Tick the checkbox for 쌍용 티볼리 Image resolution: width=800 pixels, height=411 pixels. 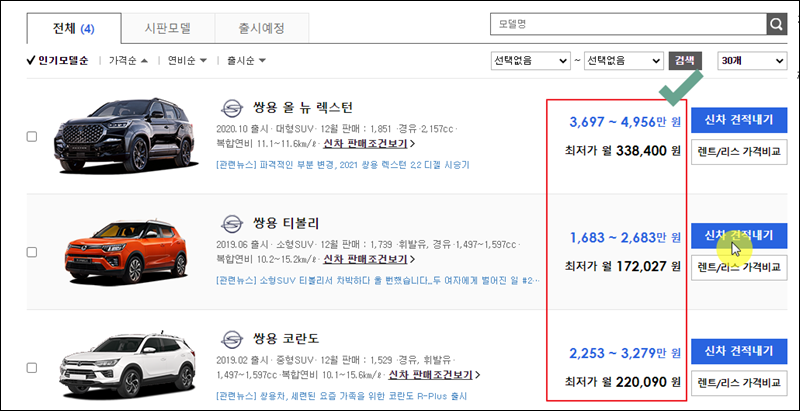pyautogui.click(x=32, y=252)
